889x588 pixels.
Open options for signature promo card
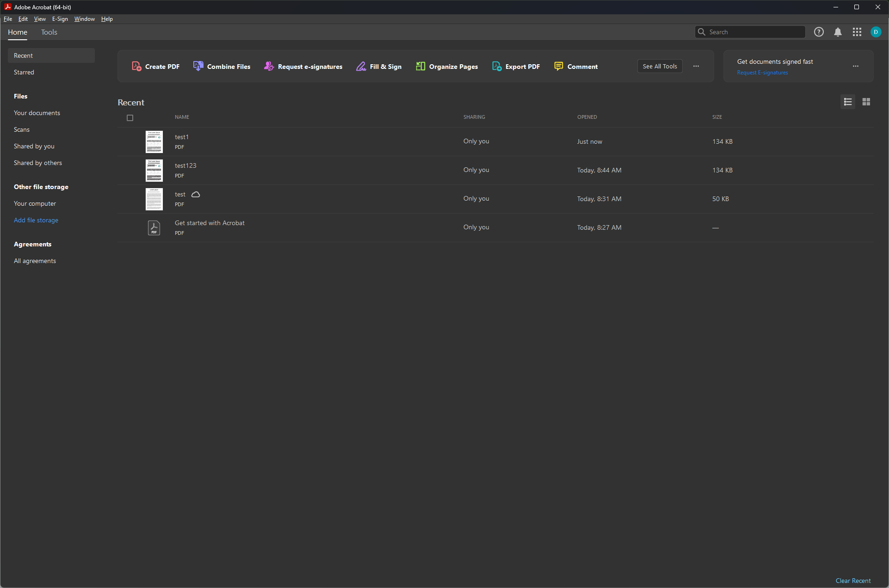coord(856,66)
